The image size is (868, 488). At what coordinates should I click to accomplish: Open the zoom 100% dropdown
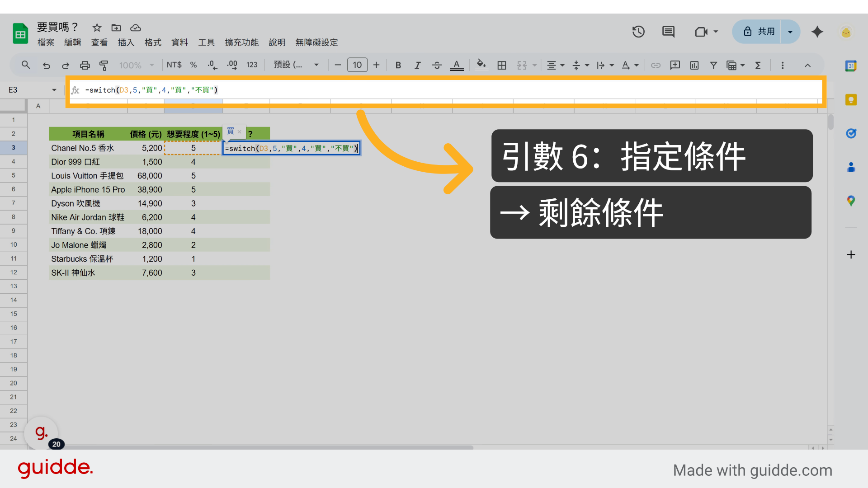(x=136, y=65)
